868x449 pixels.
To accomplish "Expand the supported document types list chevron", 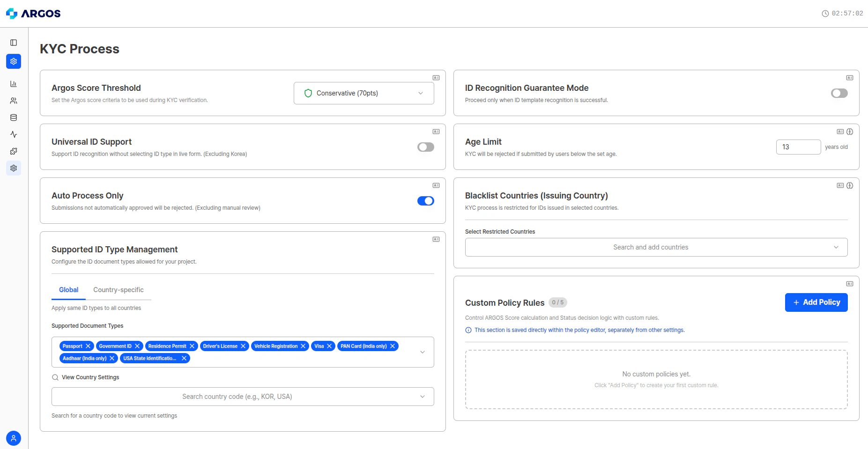I will coord(422,352).
